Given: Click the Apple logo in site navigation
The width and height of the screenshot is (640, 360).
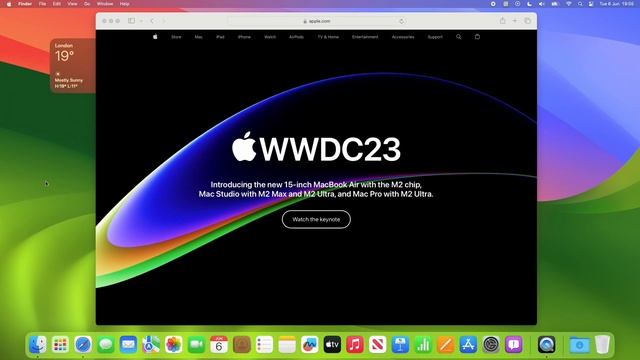Looking at the screenshot, I should pyautogui.click(x=155, y=37).
